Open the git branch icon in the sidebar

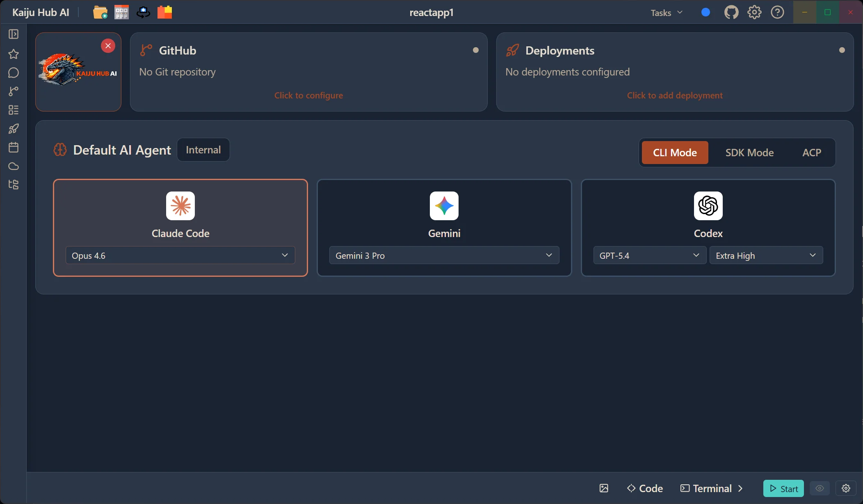[14, 91]
